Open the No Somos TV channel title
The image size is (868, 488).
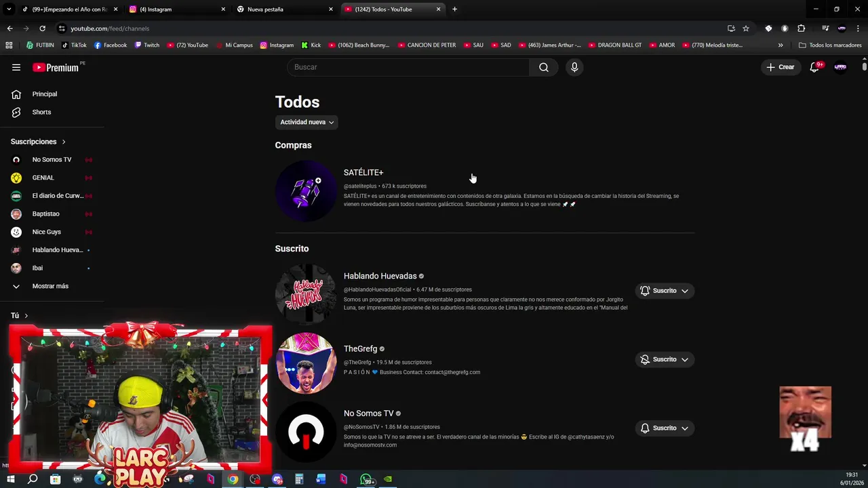[368, 413]
